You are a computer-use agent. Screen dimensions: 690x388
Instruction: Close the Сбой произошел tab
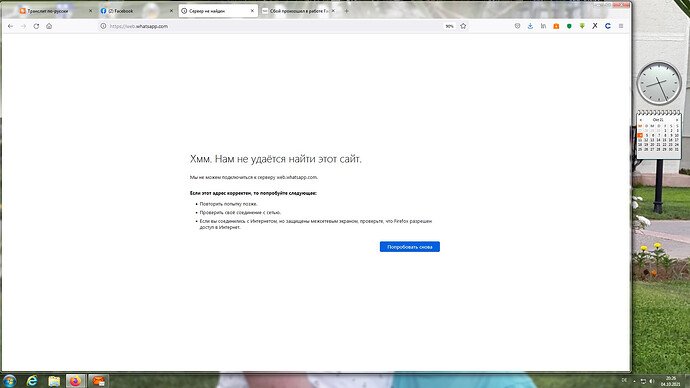pyautogui.click(x=333, y=11)
